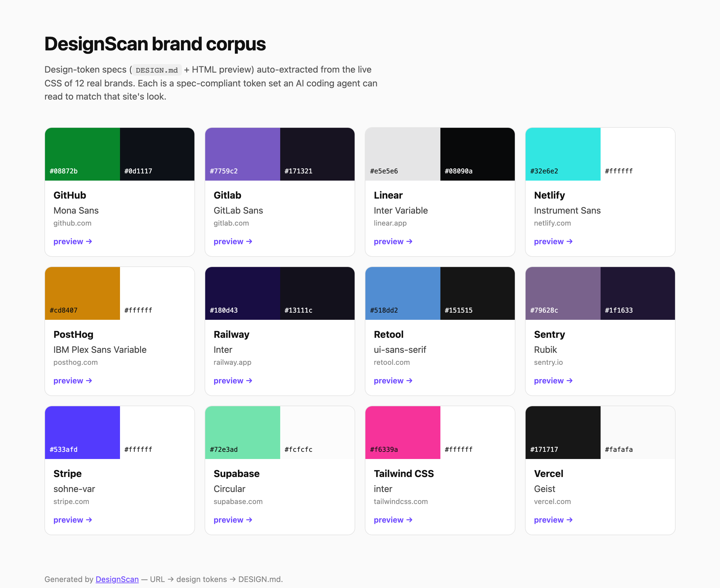Image resolution: width=720 pixels, height=588 pixels.
Task: Click the 'Instrument Sans' font name
Action: (x=567, y=211)
